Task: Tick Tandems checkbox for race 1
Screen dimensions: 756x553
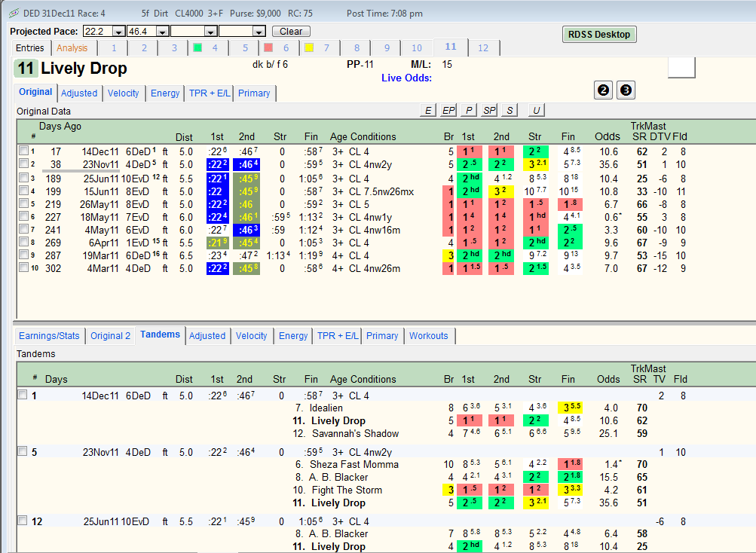Action: pos(22,394)
